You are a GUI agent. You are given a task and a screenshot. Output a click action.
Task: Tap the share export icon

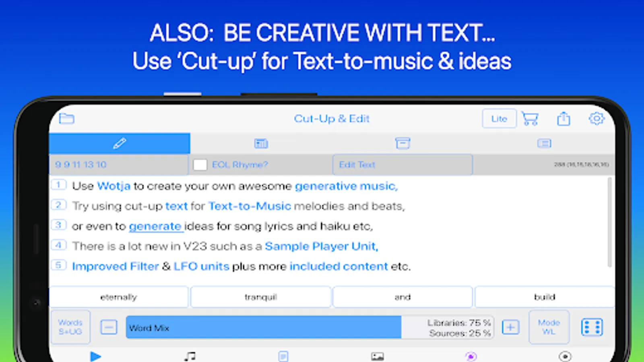[563, 119]
